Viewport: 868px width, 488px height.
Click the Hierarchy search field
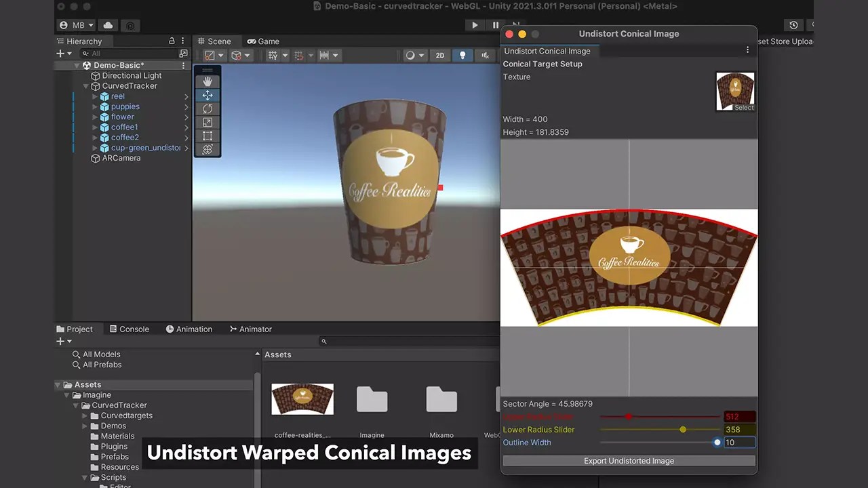[x=129, y=54]
